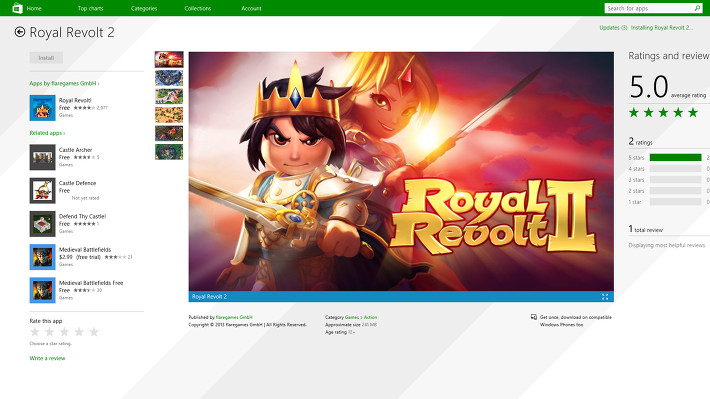This screenshot has width=710, height=399.
Task: Rate this app one star
Action: point(35,332)
